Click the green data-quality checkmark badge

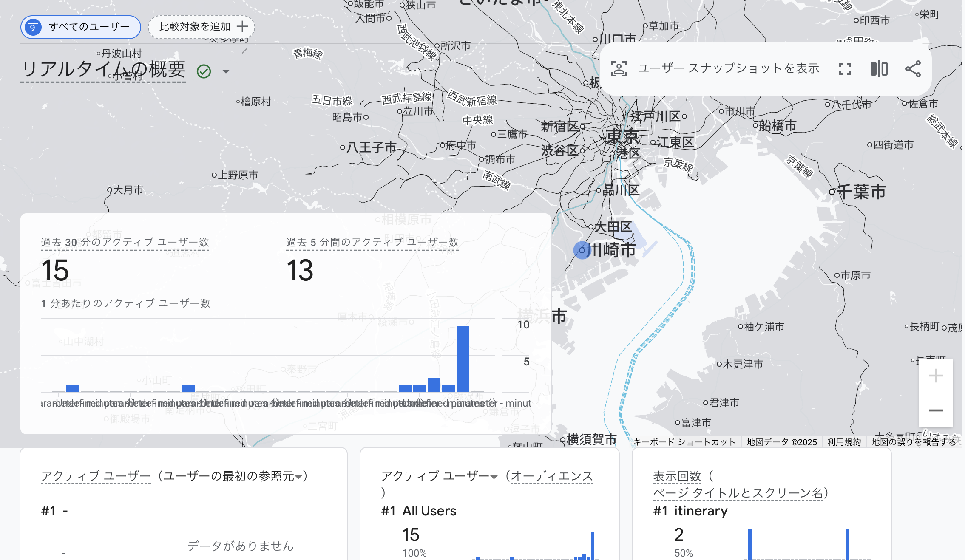click(x=204, y=71)
